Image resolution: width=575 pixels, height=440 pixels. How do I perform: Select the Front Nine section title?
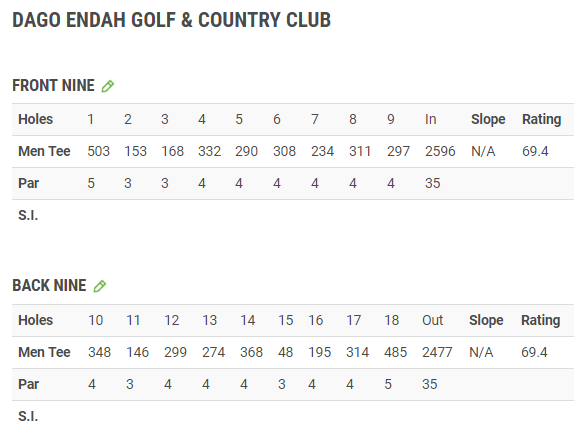pos(54,85)
